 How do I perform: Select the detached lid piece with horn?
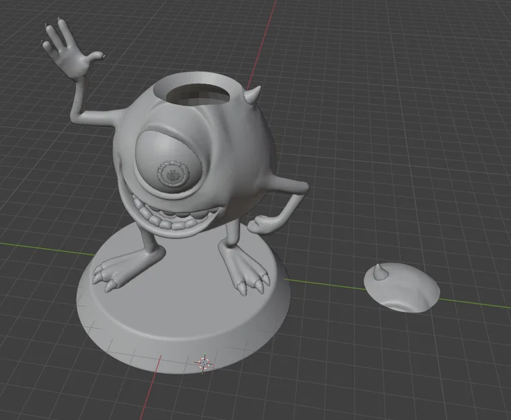point(401,288)
